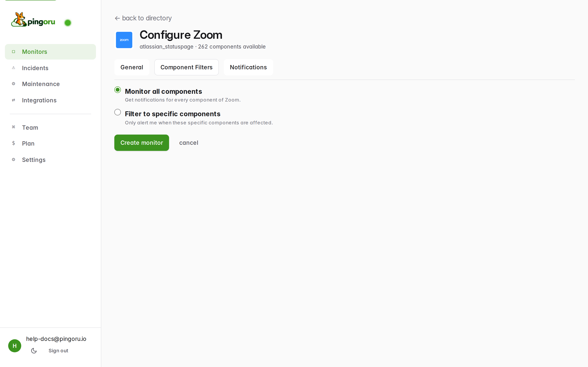Open the user avatar with H initial
The height and width of the screenshot is (367, 588).
point(14,346)
